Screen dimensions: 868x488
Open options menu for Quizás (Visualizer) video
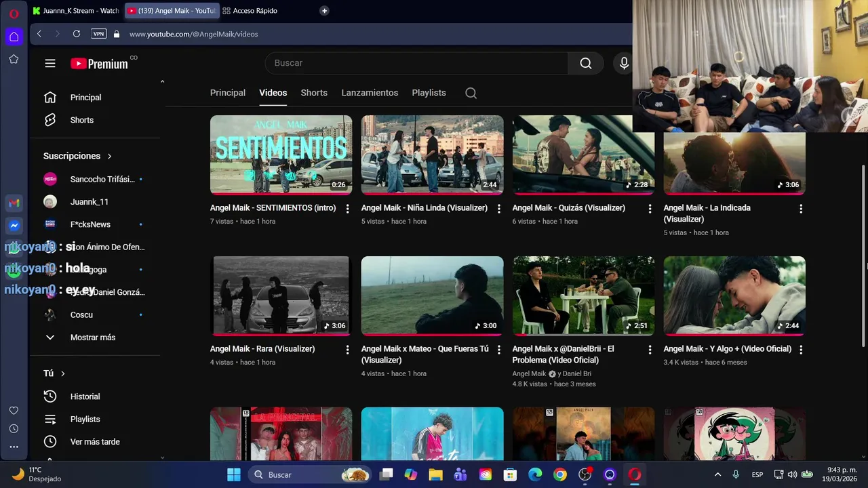650,209
